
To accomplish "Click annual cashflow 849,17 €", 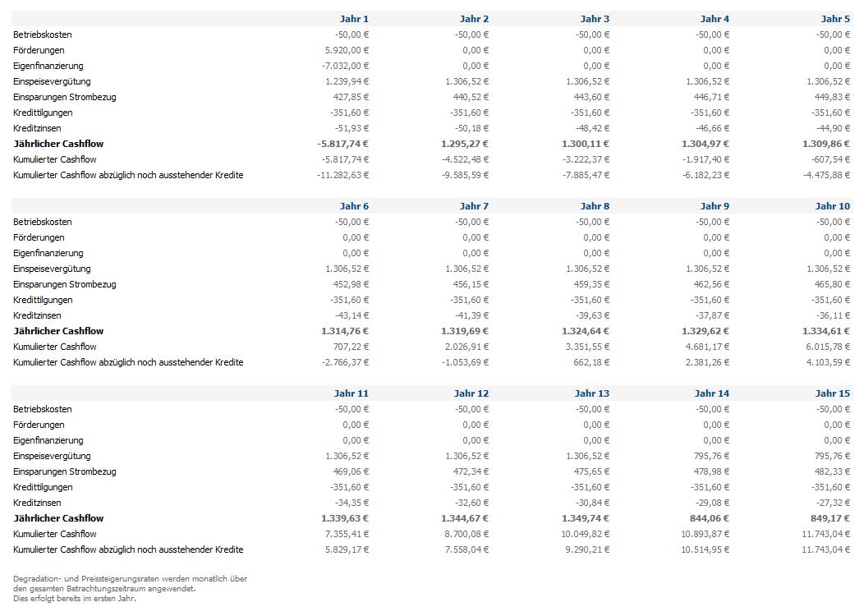I will tap(830, 518).
